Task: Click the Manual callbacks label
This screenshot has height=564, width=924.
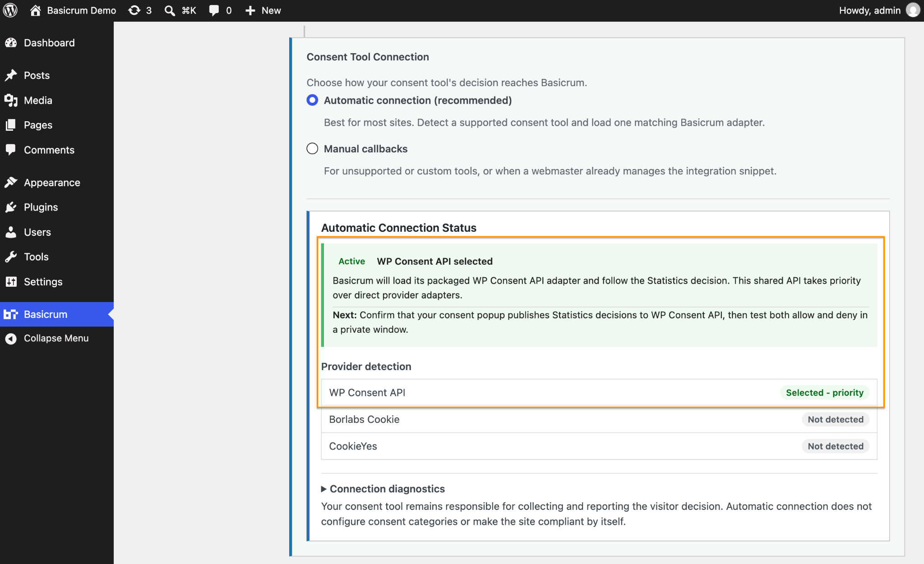Action: [365, 149]
